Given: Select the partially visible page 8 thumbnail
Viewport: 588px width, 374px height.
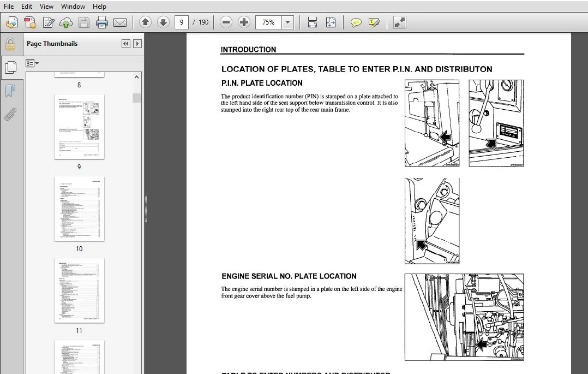Looking at the screenshot, I should 79,74.
